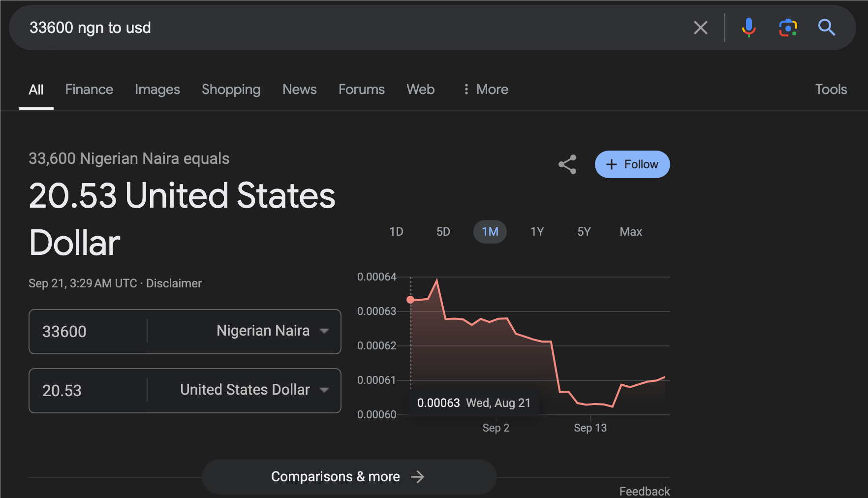Follow this currency pair
This screenshot has height=498, width=868.
632,164
